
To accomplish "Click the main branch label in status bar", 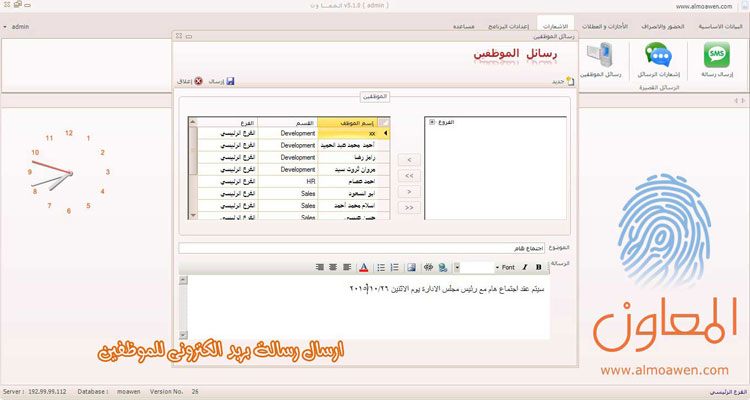I will click(x=728, y=392).
